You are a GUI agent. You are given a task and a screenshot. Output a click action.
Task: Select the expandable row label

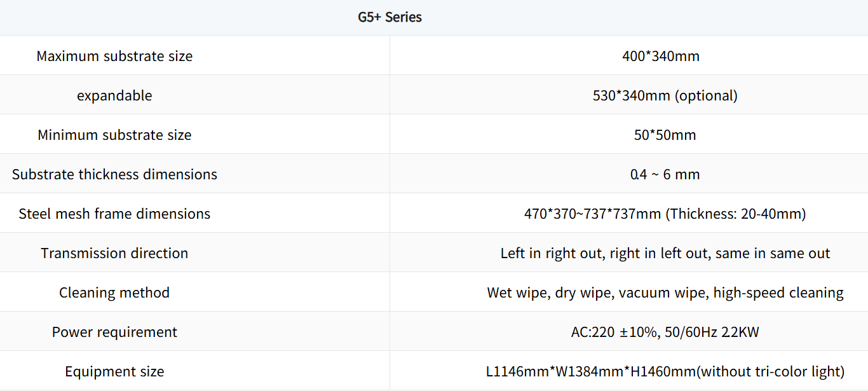tap(114, 95)
